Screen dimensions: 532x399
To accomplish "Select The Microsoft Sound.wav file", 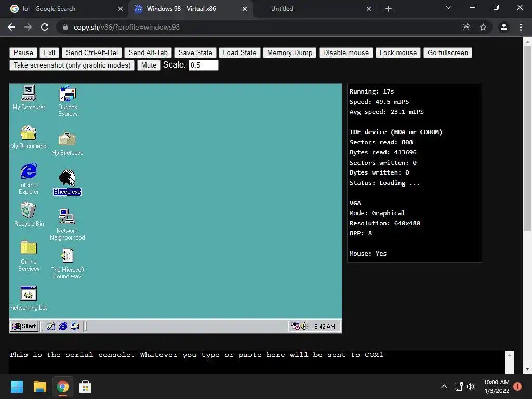I will (67, 264).
